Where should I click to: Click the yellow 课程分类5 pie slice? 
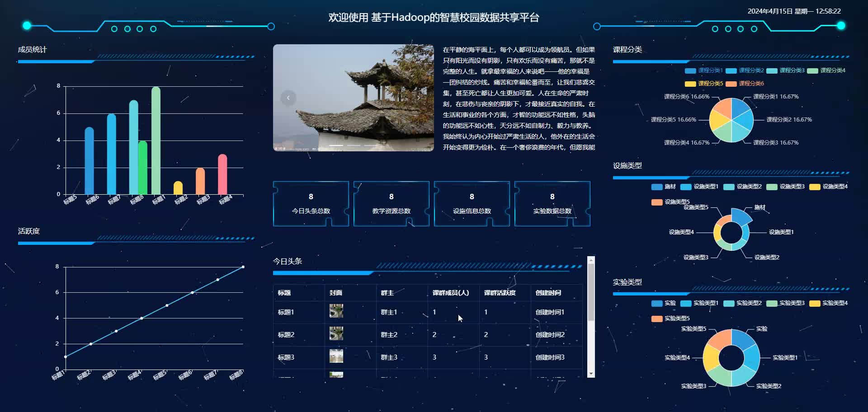[719, 121]
